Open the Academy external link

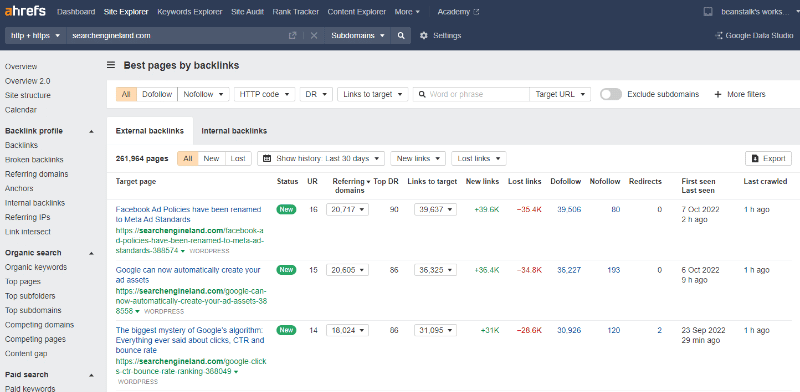(x=458, y=12)
